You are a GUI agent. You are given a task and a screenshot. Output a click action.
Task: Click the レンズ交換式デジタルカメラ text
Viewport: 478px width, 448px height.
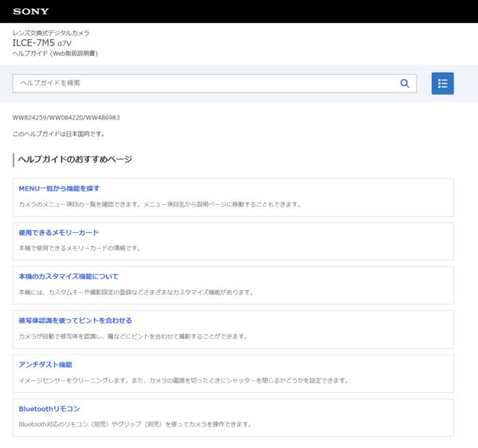coord(51,33)
